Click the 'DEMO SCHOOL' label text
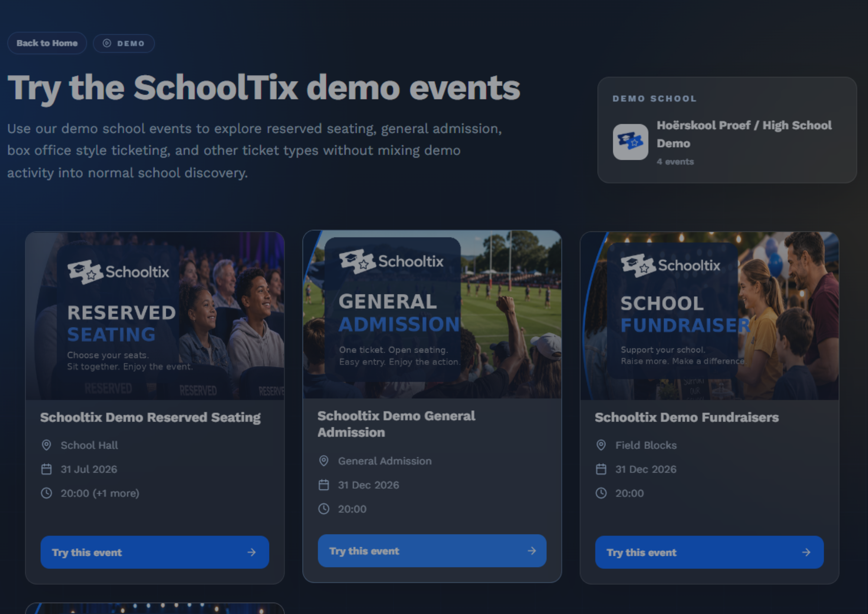868x614 pixels. [x=654, y=99]
